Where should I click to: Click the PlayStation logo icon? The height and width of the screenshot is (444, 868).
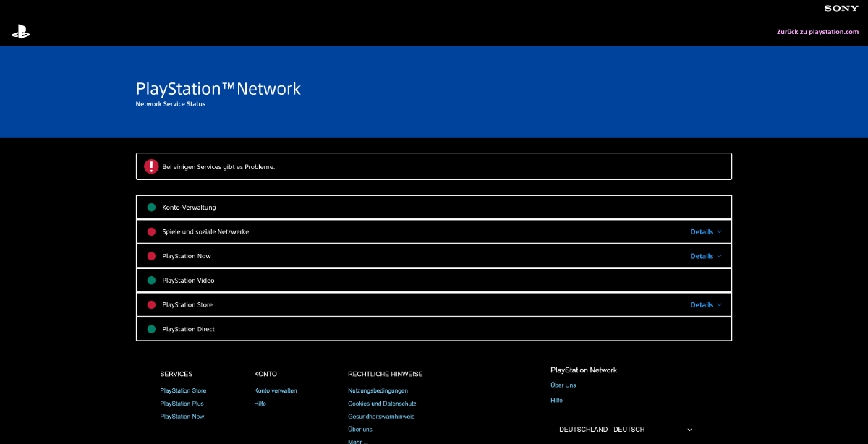click(x=20, y=32)
